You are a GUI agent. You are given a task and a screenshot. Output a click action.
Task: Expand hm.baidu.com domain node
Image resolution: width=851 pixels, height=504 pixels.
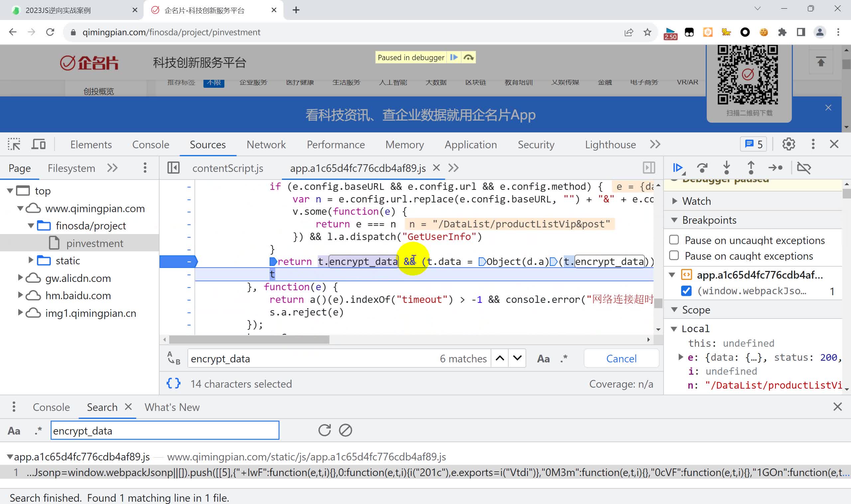pos(20,295)
